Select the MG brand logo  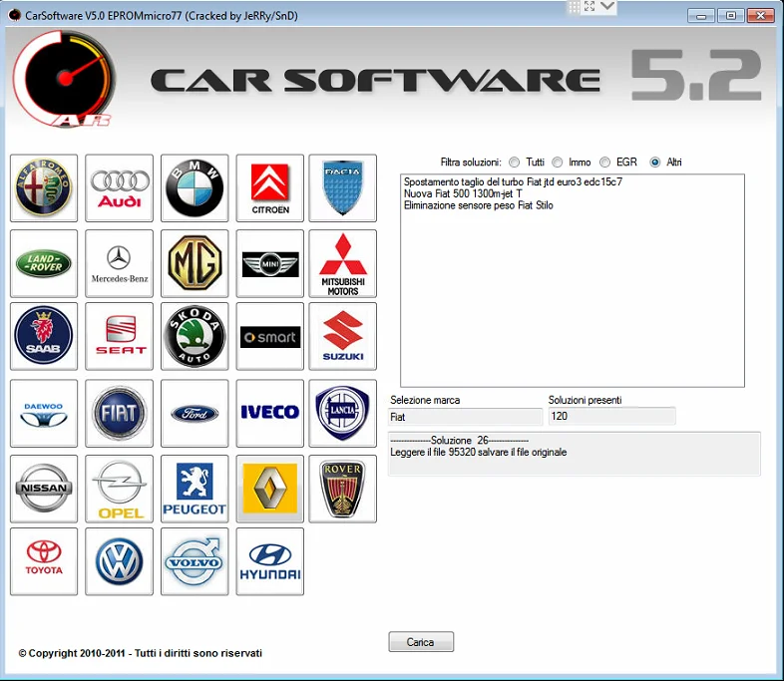click(x=195, y=263)
